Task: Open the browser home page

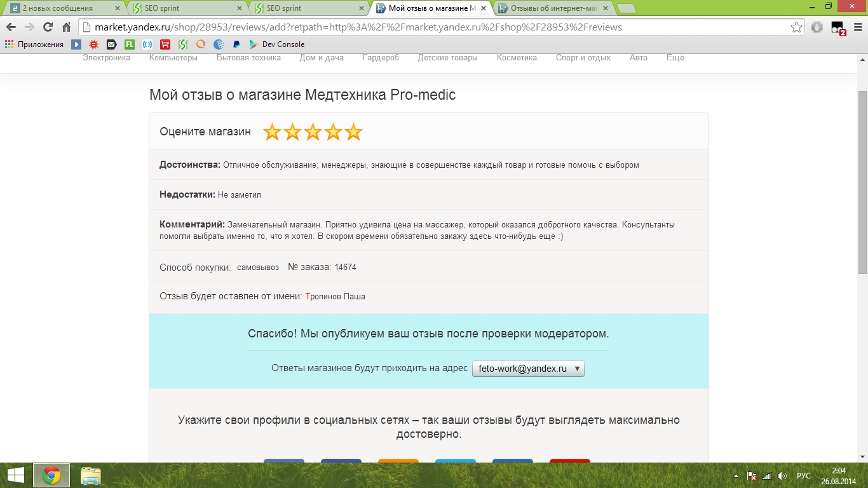Action: pyautogui.click(x=66, y=27)
